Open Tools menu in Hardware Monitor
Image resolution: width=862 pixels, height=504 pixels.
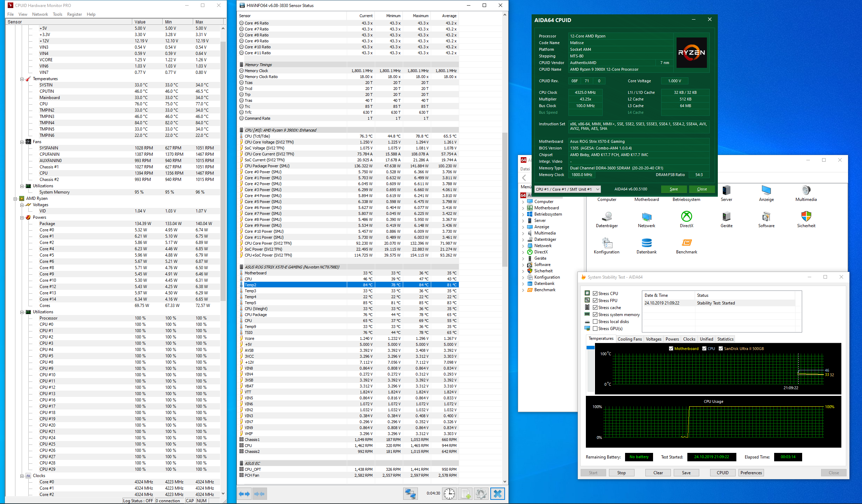click(57, 14)
